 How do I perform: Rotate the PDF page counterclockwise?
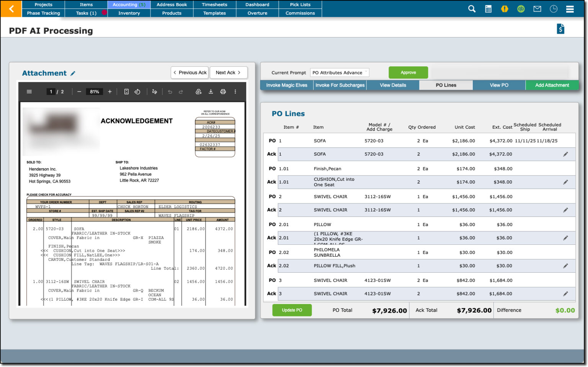[x=137, y=92]
